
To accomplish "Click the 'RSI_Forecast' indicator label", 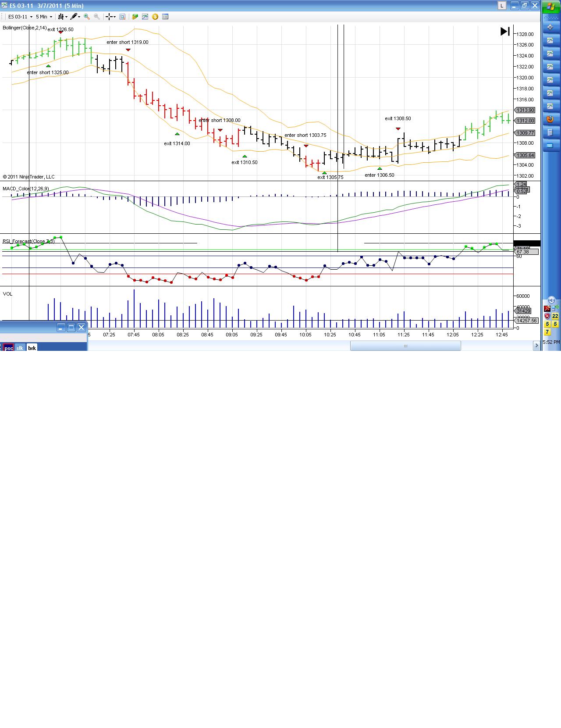I will click(x=28, y=241).
